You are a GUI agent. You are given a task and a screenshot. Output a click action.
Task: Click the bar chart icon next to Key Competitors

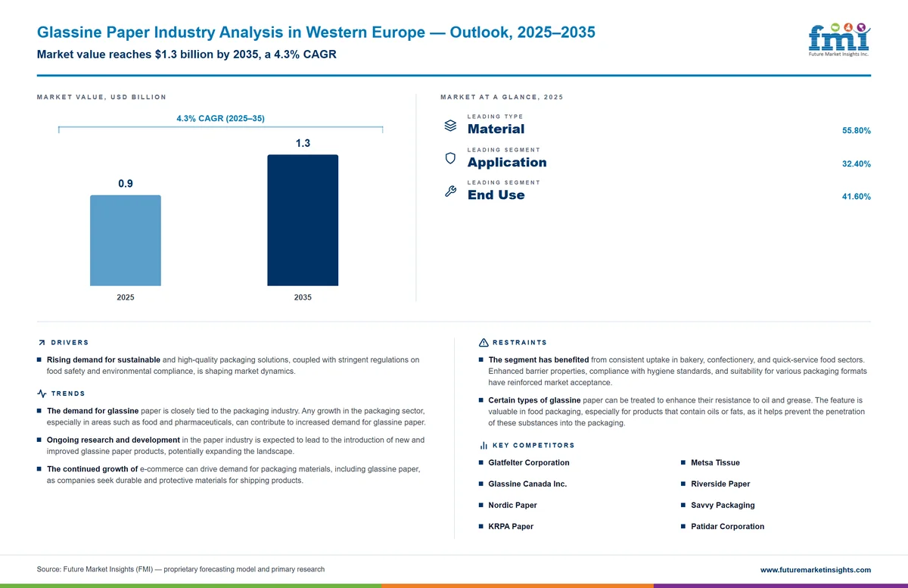point(484,446)
